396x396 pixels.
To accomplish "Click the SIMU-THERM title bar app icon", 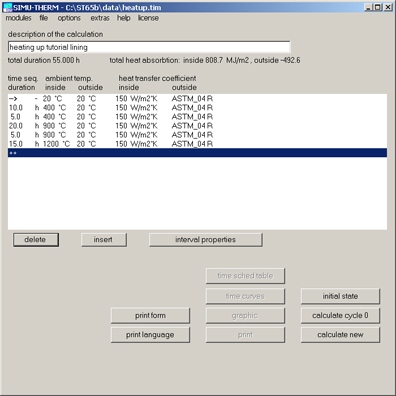I will (x=7, y=7).
